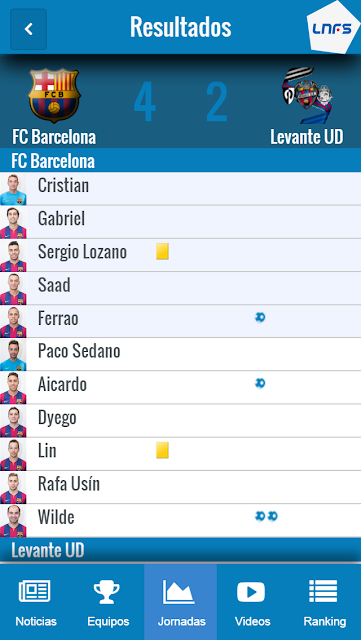Tap the Levante UD crest
The height and width of the screenshot is (640, 361).
tap(308, 96)
